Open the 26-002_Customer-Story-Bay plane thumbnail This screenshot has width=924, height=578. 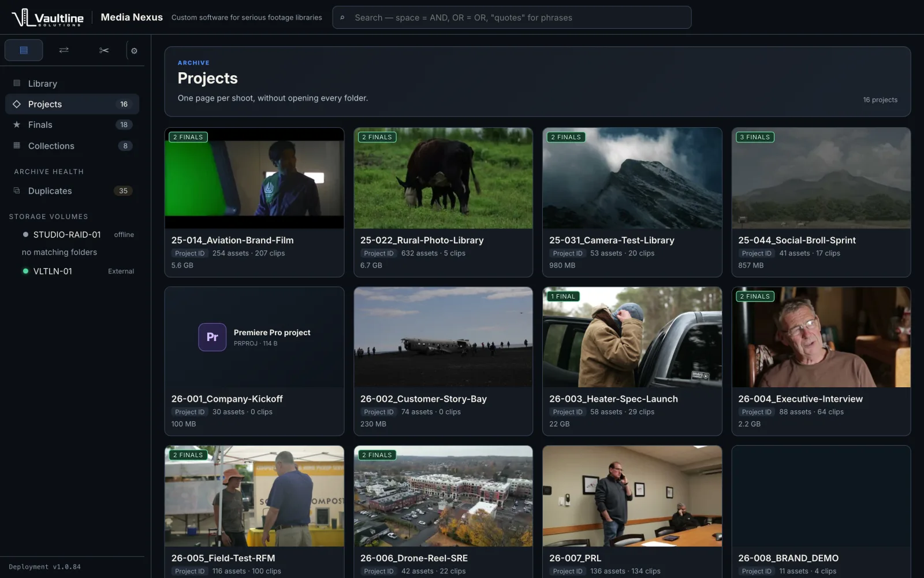click(443, 337)
